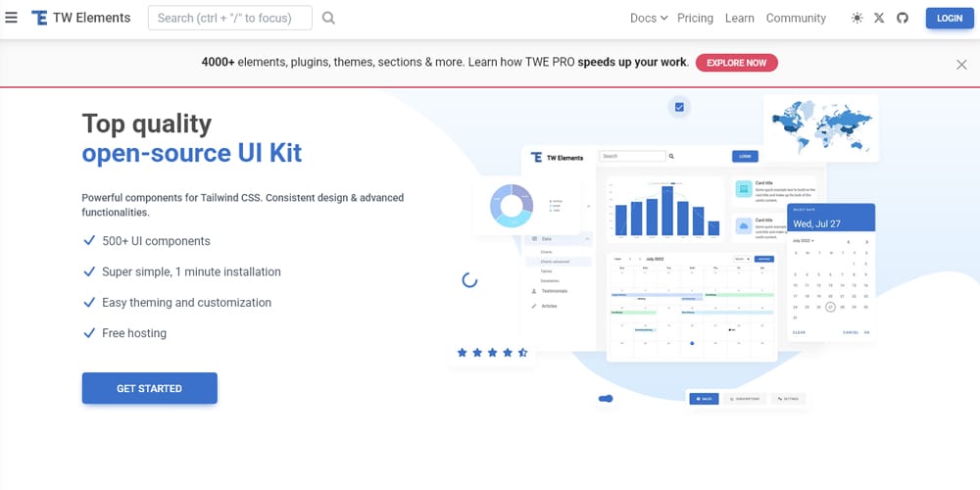Click the GET STARTED button
This screenshot has height=490, width=980.
point(149,388)
